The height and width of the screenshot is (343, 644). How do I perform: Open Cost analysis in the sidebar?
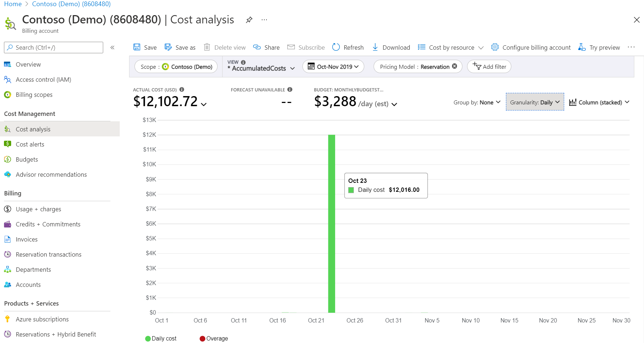coord(60,129)
